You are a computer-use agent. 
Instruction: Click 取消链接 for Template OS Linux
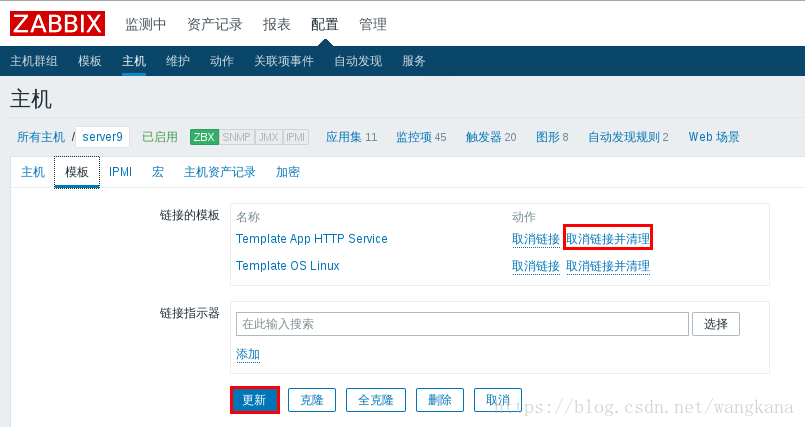[x=535, y=266]
